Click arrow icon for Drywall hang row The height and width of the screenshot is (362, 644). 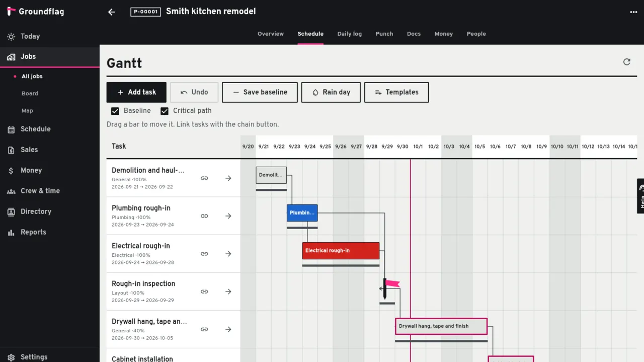click(x=228, y=329)
